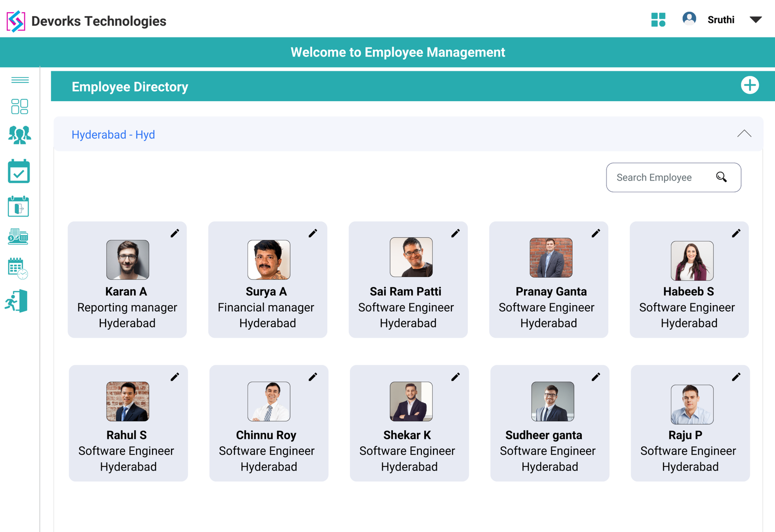Collapse the Hyderabad - Hyd section chevron

pyautogui.click(x=744, y=134)
